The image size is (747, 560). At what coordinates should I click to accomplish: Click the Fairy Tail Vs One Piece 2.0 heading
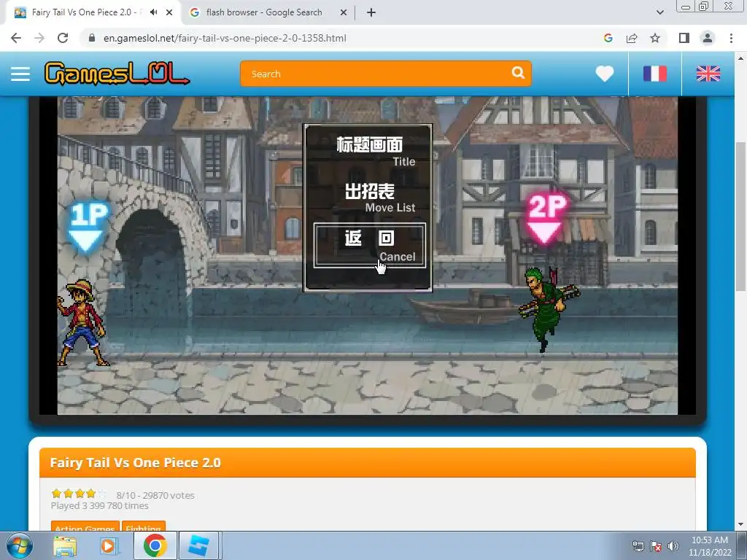point(135,463)
